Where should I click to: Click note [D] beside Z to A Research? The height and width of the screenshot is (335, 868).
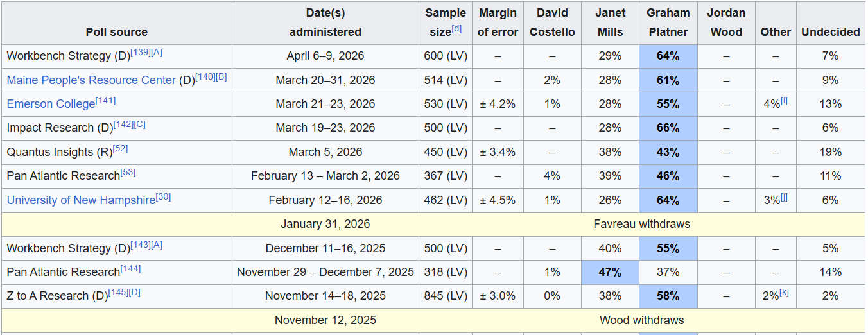tap(134, 293)
